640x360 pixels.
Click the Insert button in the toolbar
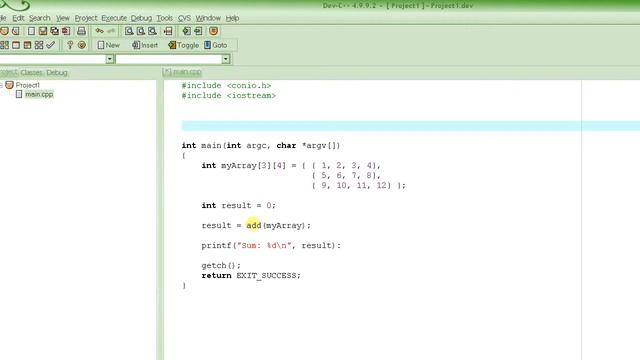coord(145,45)
